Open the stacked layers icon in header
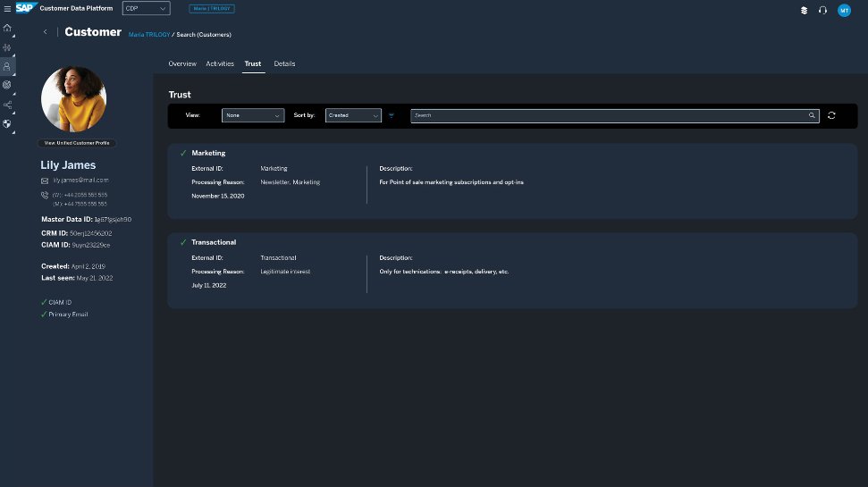 [x=804, y=10]
